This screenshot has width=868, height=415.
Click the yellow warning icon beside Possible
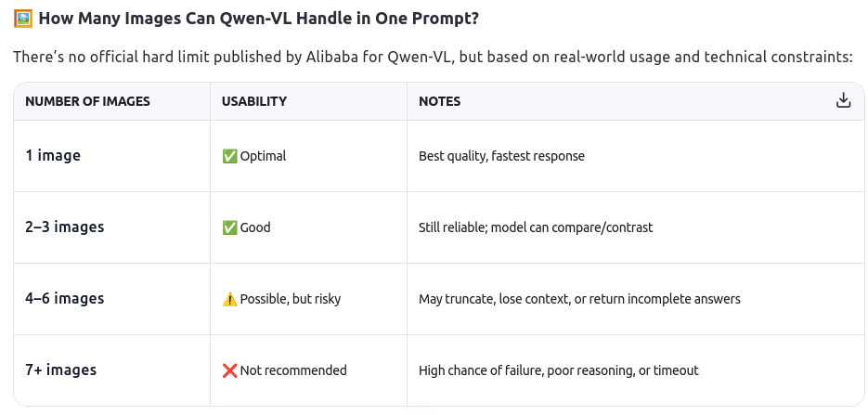(229, 299)
